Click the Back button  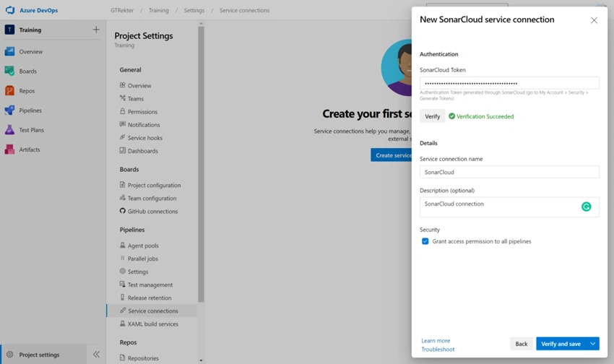522,344
